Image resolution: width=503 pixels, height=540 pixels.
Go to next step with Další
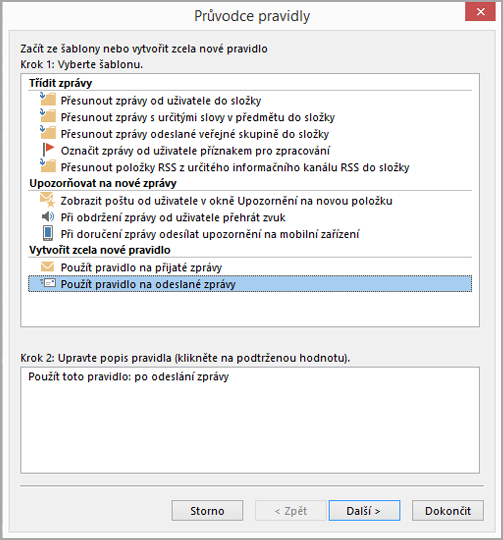[364, 510]
